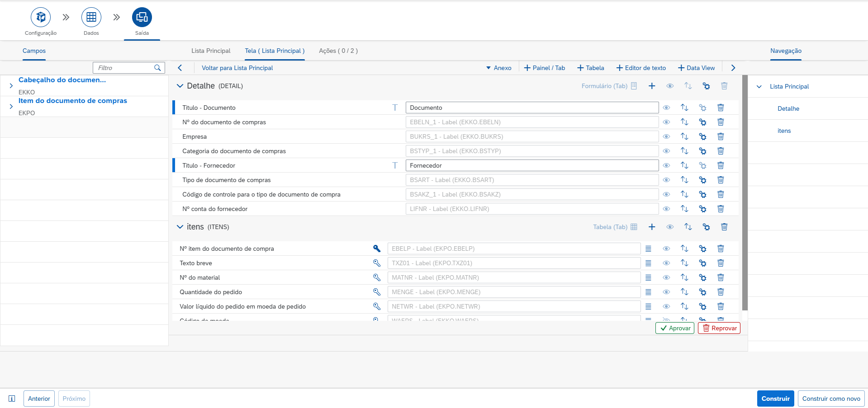This screenshot has width=868, height=408.
Task: Toggle visibility of Categoria do documento de compras
Action: point(666,151)
